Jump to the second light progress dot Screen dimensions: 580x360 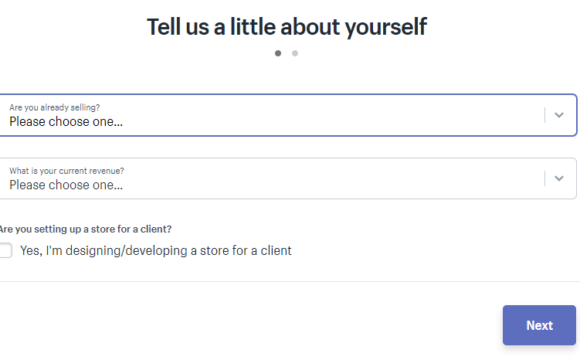(x=295, y=53)
